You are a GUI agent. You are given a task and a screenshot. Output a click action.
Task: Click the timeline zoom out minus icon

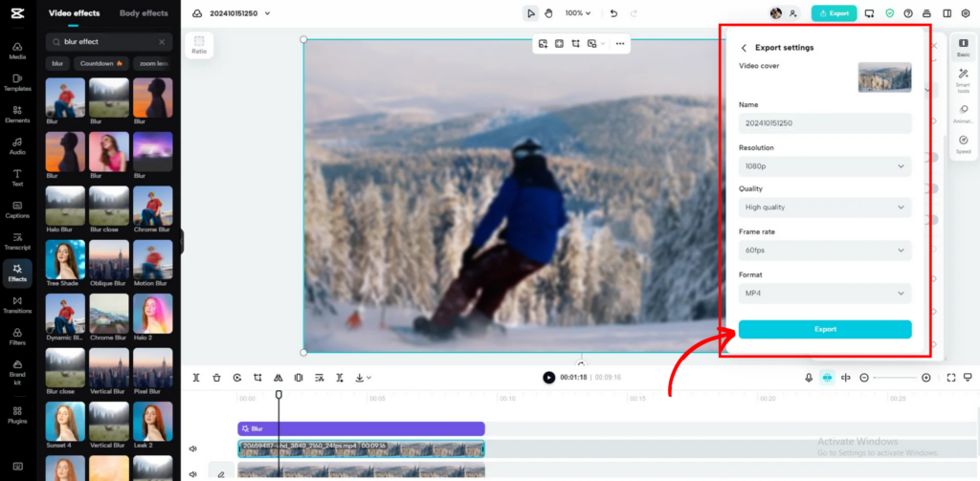click(864, 378)
